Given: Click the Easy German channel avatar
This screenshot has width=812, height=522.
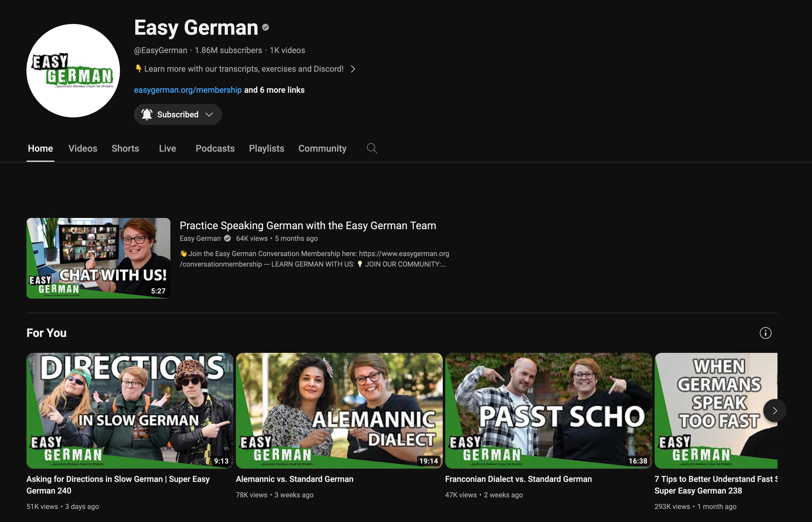Looking at the screenshot, I should (73, 71).
